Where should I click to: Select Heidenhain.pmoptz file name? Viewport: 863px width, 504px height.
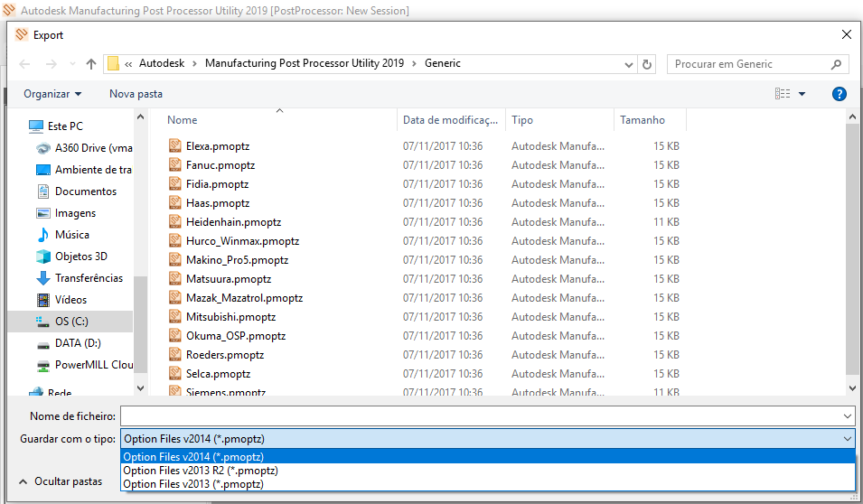(233, 222)
